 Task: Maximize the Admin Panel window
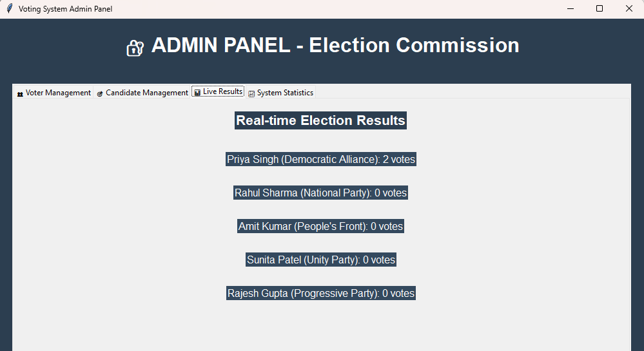coord(600,9)
